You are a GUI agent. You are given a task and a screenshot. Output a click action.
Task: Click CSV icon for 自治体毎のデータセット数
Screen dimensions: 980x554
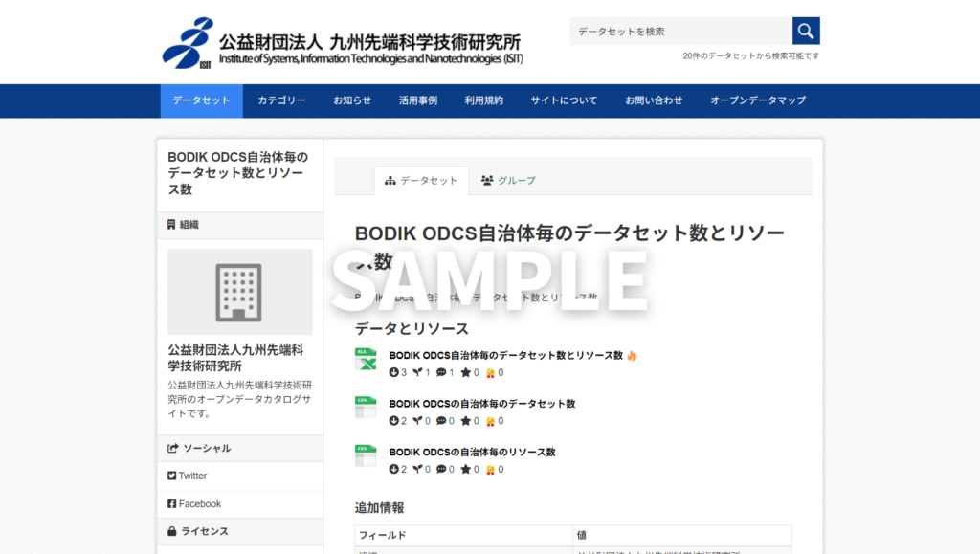[366, 408]
